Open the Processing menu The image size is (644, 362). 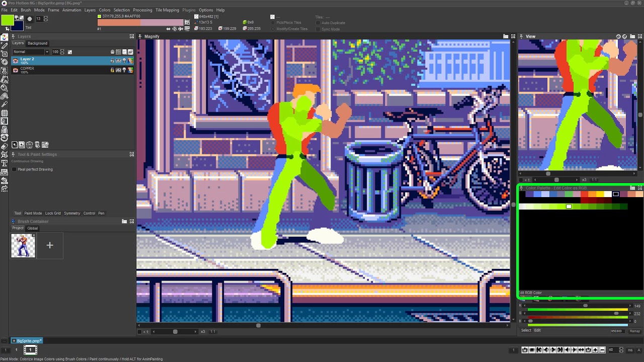[x=142, y=10]
